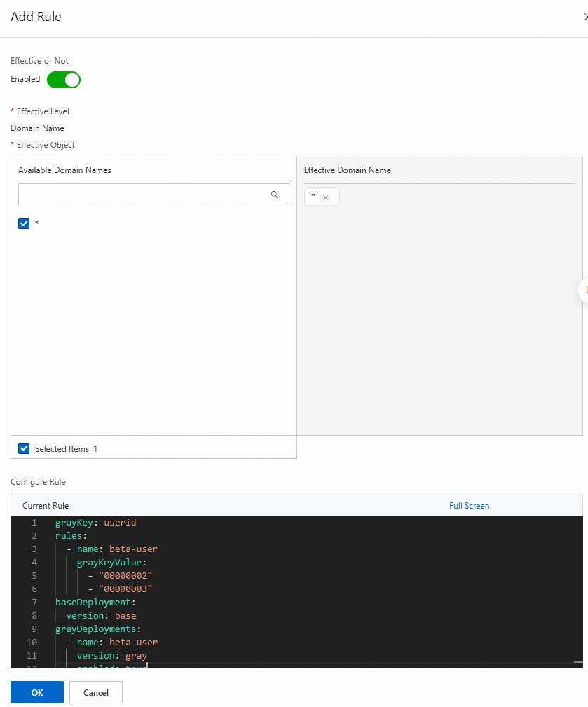Click the version: gray line
The height and width of the screenshot is (707, 588).
point(112,656)
